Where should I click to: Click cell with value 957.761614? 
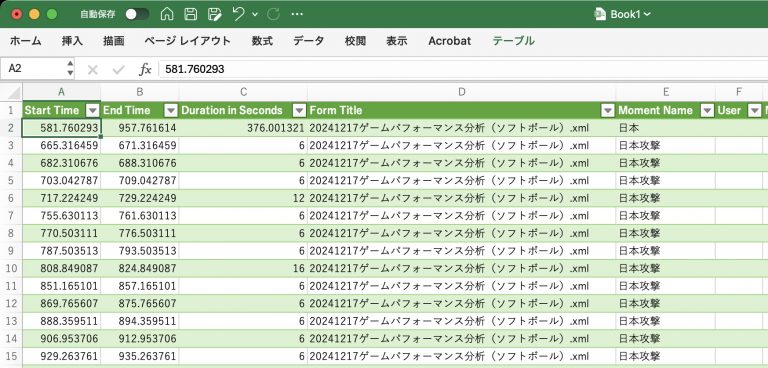pos(140,128)
